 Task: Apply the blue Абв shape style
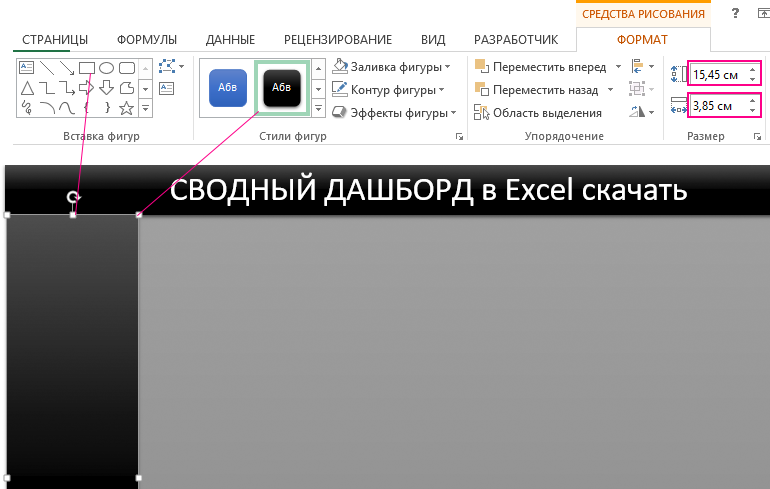228,88
